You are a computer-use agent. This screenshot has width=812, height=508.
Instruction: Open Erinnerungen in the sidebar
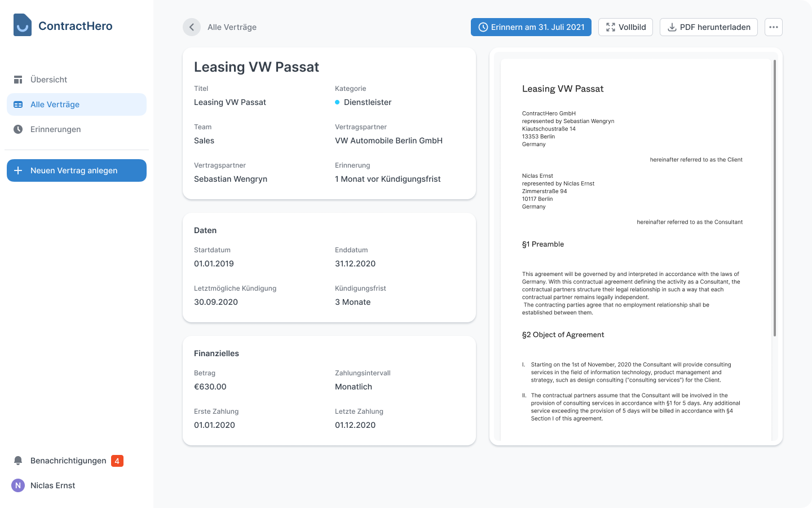pos(77,129)
